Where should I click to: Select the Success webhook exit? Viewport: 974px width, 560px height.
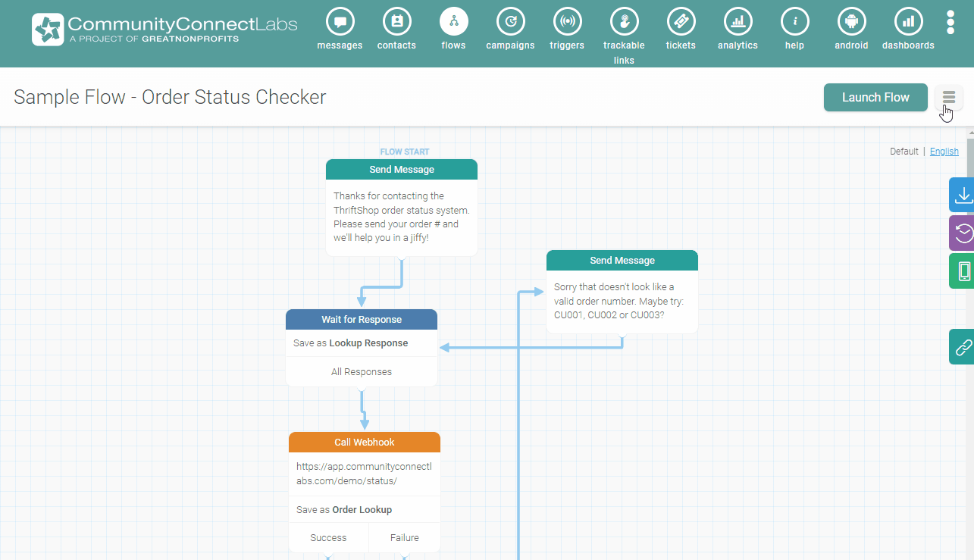pos(328,537)
